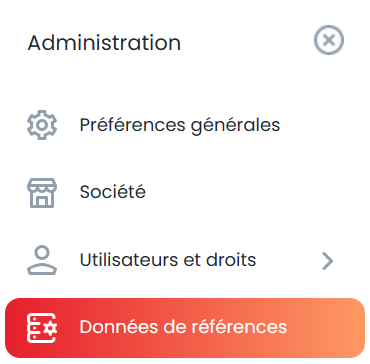Click the Administration panel title
Screen dimensions: 370x364
(x=104, y=43)
